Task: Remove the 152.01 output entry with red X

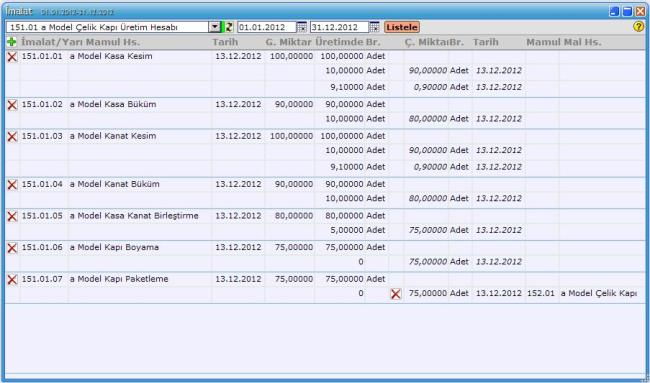Action: point(395,294)
